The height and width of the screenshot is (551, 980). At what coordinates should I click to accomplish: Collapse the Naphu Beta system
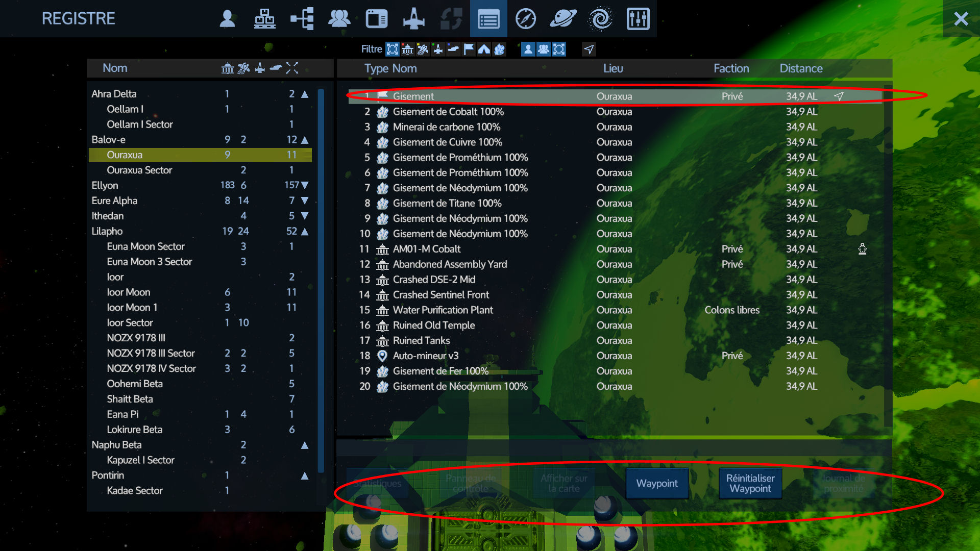click(305, 445)
